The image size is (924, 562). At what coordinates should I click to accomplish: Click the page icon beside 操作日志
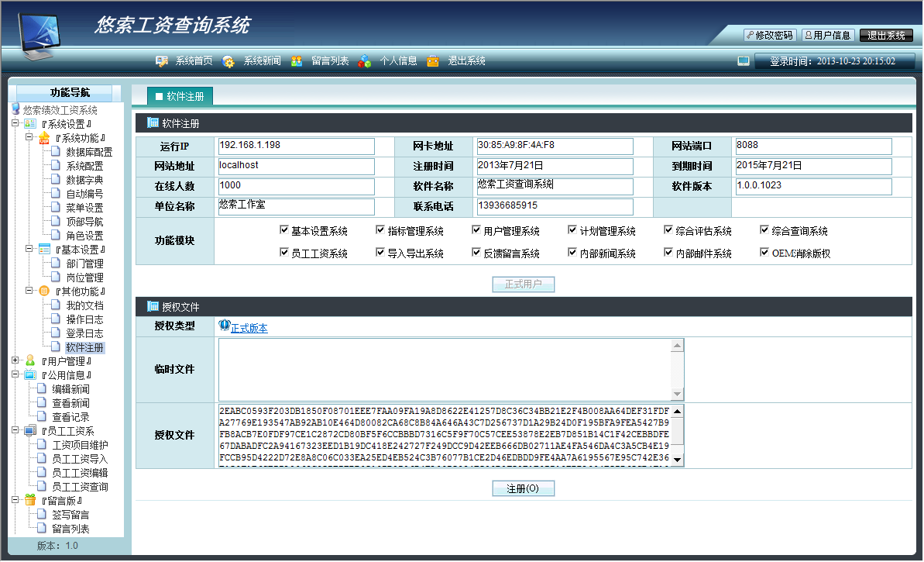click(x=56, y=319)
